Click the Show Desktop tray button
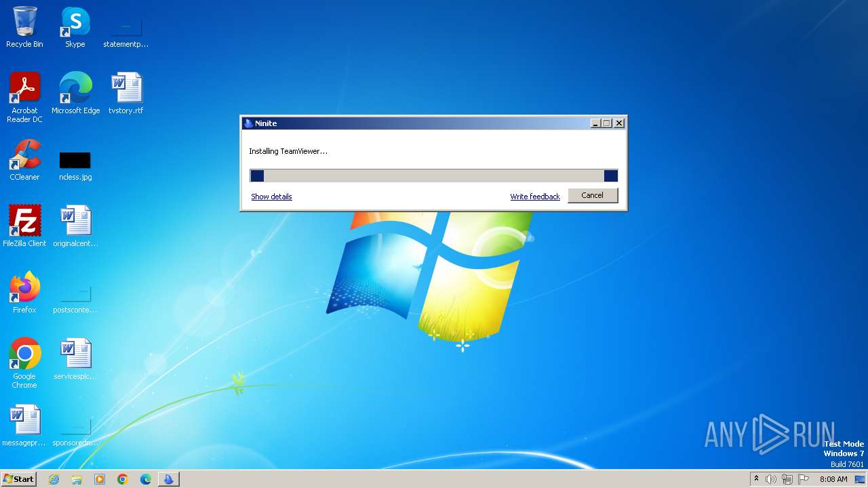This screenshot has width=868, height=488. (861, 479)
